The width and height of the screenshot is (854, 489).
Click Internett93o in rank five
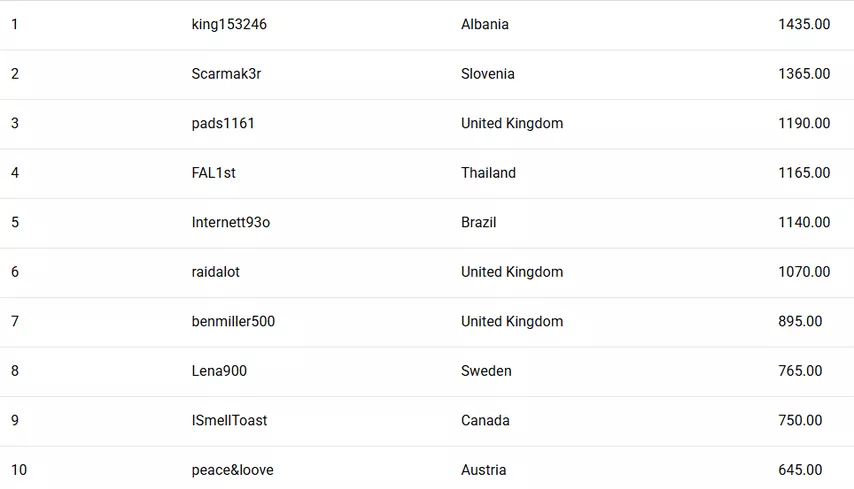230,222
